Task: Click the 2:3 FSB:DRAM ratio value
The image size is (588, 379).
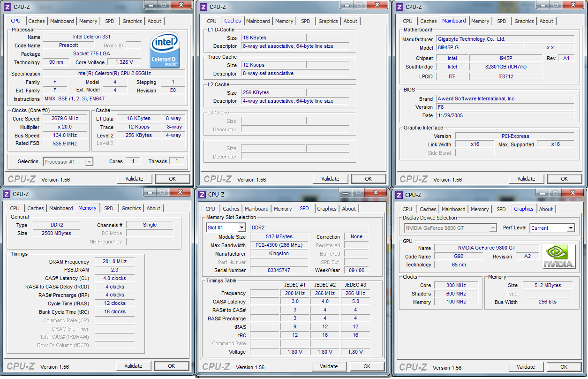Action: tap(115, 270)
